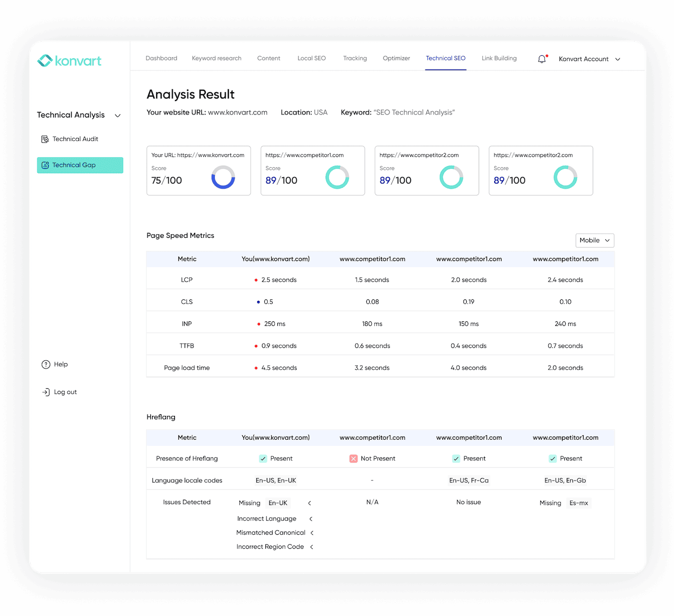Click the "En-US, En-UK" locale codes cell
The image size is (674, 616).
coord(276,480)
